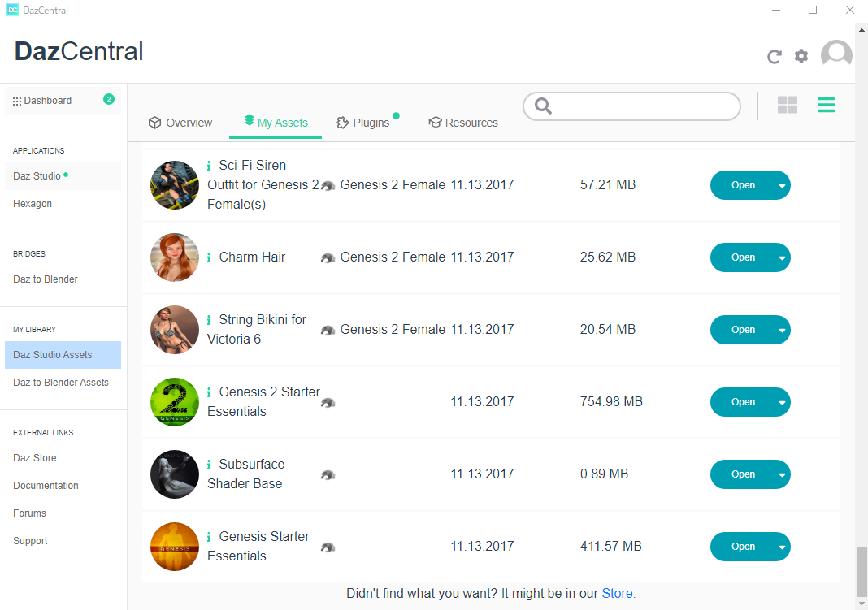The height and width of the screenshot is (610, 868).
Task: Open Genesis 2 Starter Essentials
Action: pyautogui.click(x=742, y=403)
